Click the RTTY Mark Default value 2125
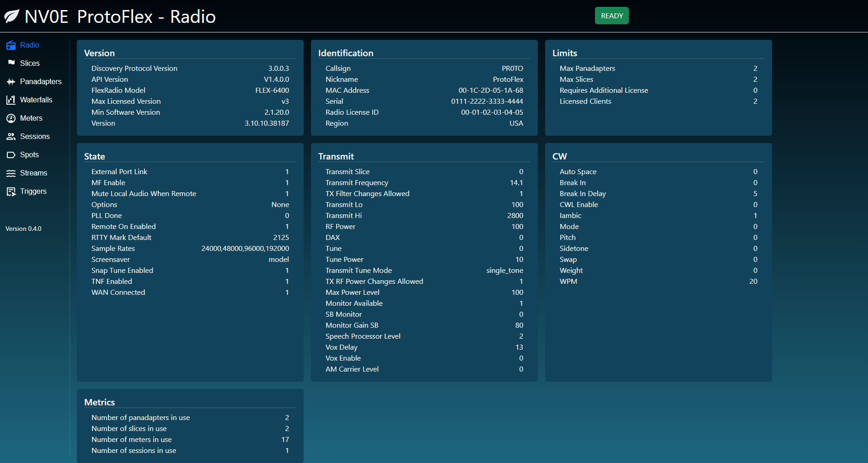 click(x=281, y=238)
